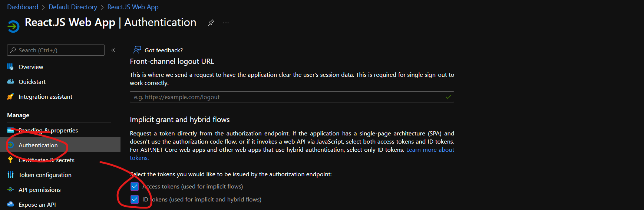Screen dimensions: 644x210
Task: Click the React.JS Web App logo icon
Action: pos(13,26)
